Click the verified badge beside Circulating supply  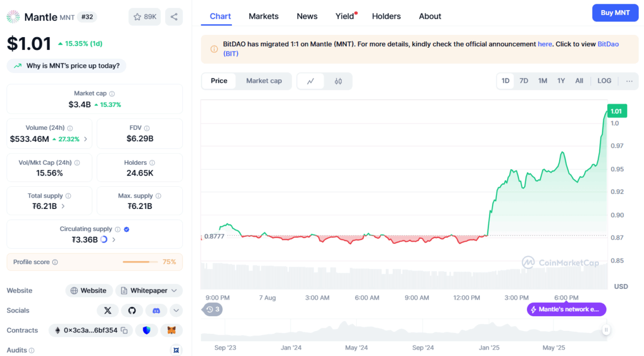[x=127, y=229]
